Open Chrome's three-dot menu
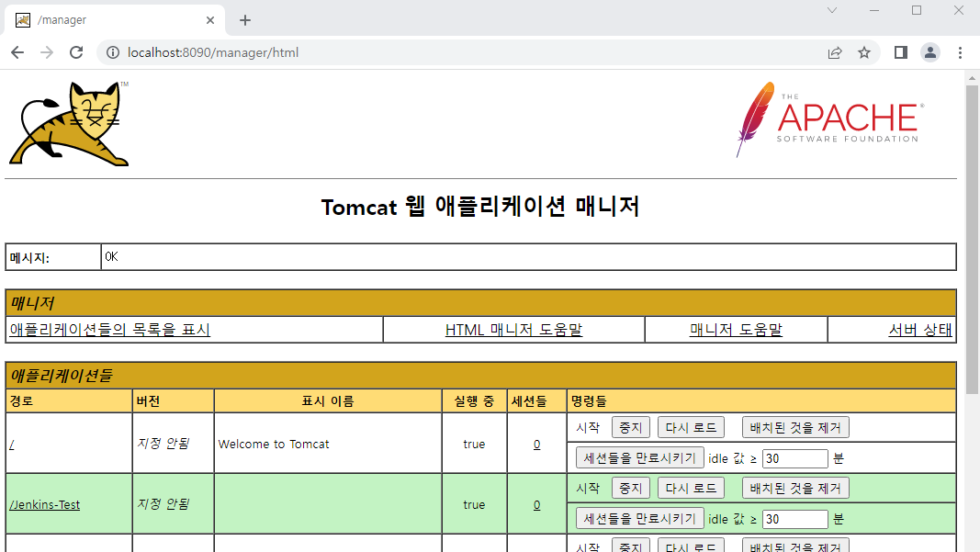This screenshot has width=980, height=552. click(960, 52)
